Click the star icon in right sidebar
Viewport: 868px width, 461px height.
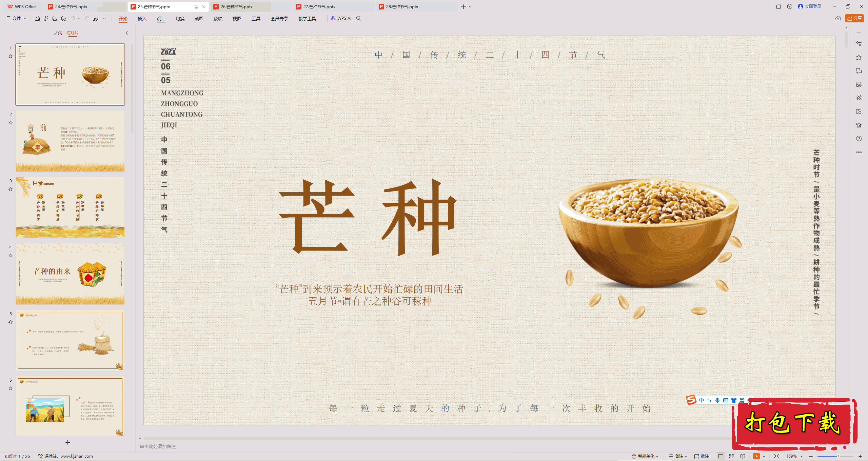(x=859, y=57)
